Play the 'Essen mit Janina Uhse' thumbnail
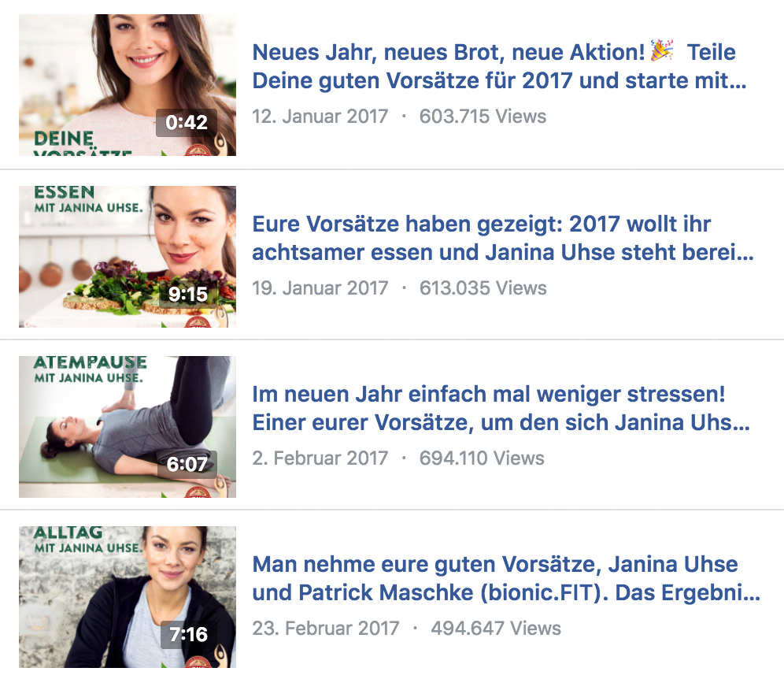784x679 pixels. click(128, 257)
